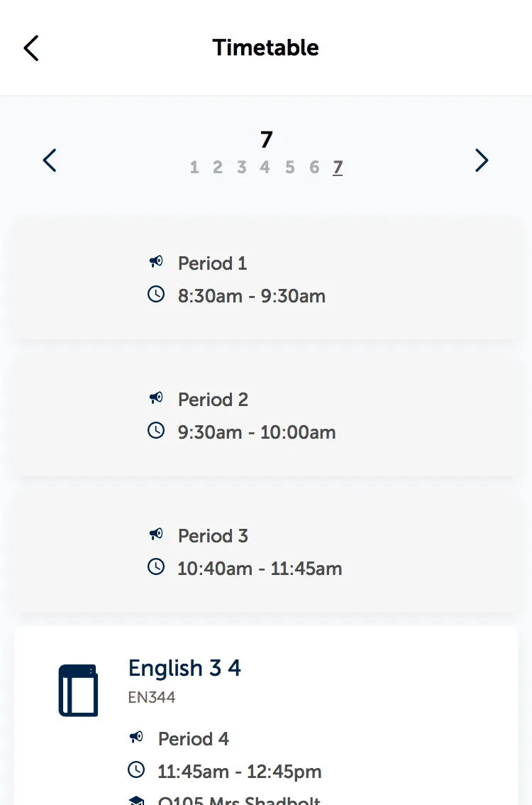Select day 5 in the day selector

click(290, 168)
